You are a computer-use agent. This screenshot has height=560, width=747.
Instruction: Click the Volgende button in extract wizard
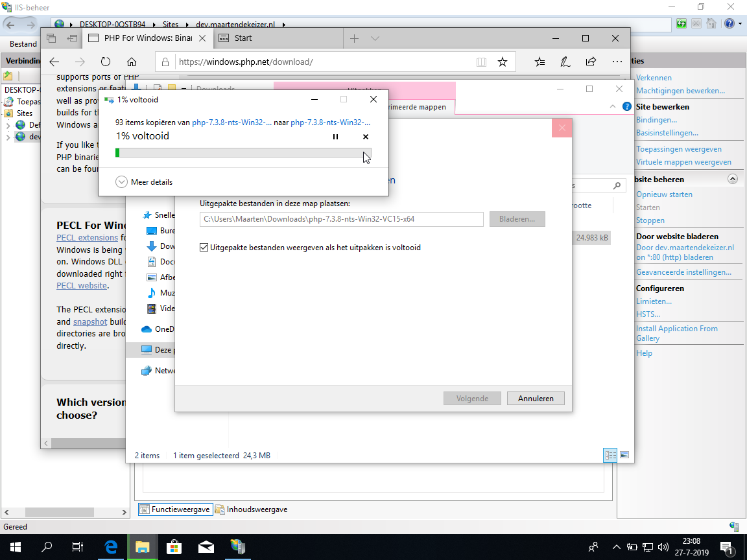click(472, 398)
